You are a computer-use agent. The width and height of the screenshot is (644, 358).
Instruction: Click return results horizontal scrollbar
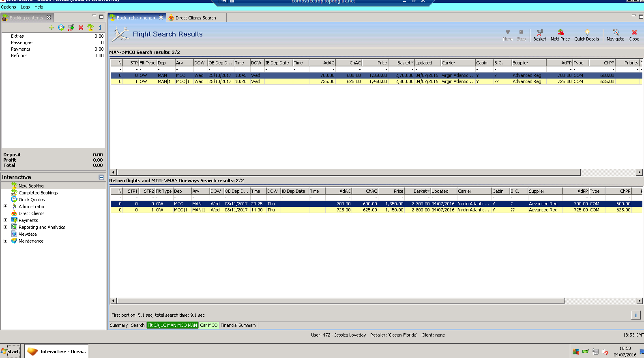pyautogui.click(x=340, y=300)
